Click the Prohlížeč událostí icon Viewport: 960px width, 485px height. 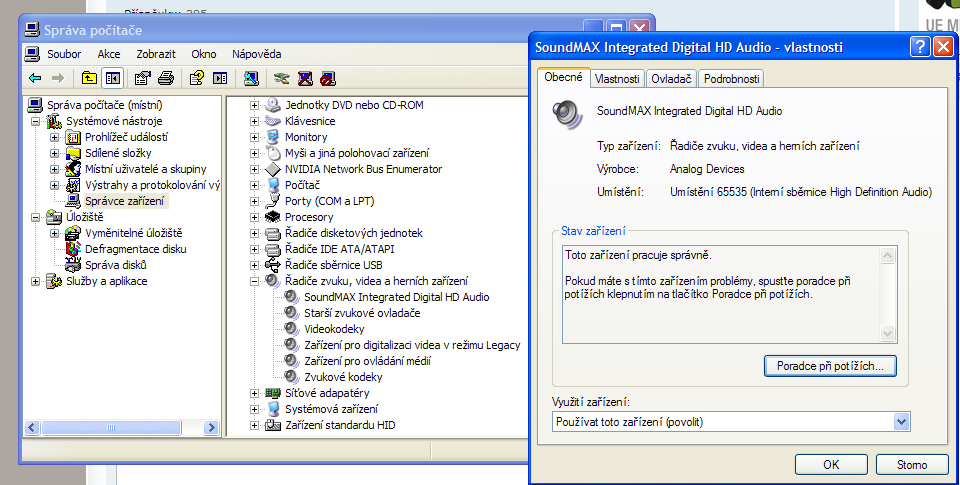pos(73,137)
